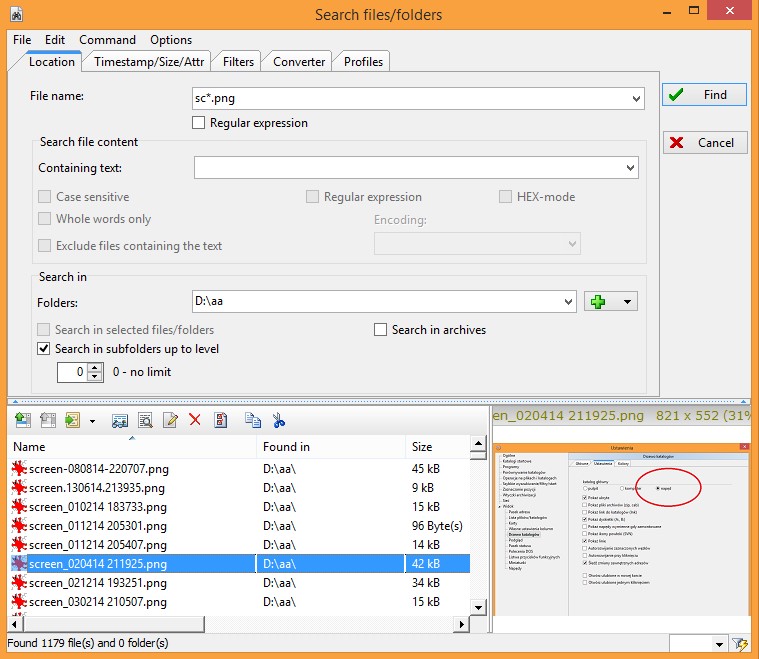Select screen_011214 205301.png in the results
The image size is (759, 659).
click(98, 526)
